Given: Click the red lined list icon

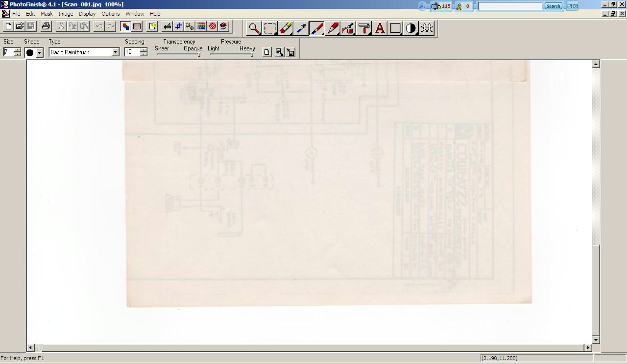Looking at the screenshot, I should (137, 26).
